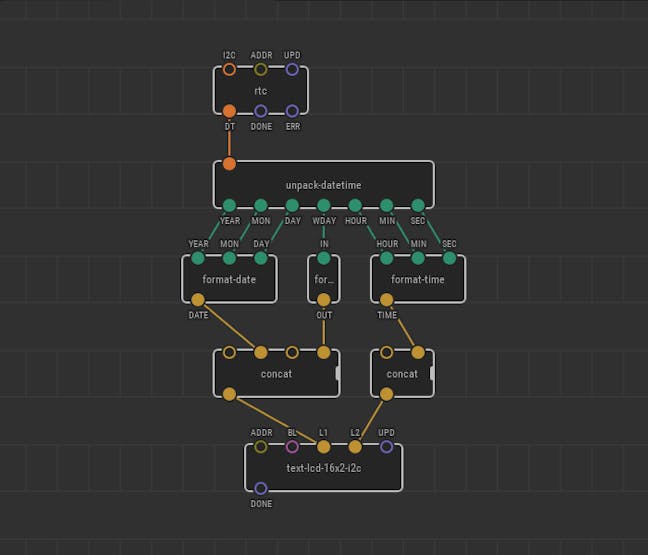Click unpack-datetime SEC output pin

[418, 205]
